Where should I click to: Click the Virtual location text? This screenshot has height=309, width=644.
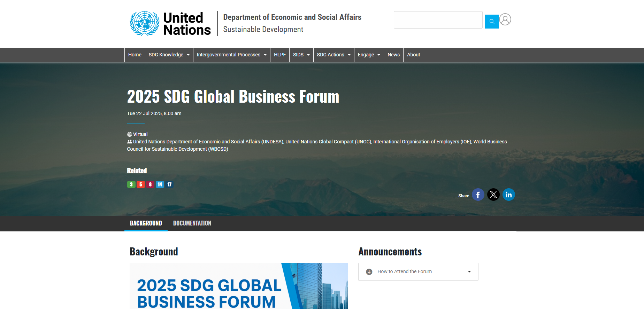click(x=140, y=134)
